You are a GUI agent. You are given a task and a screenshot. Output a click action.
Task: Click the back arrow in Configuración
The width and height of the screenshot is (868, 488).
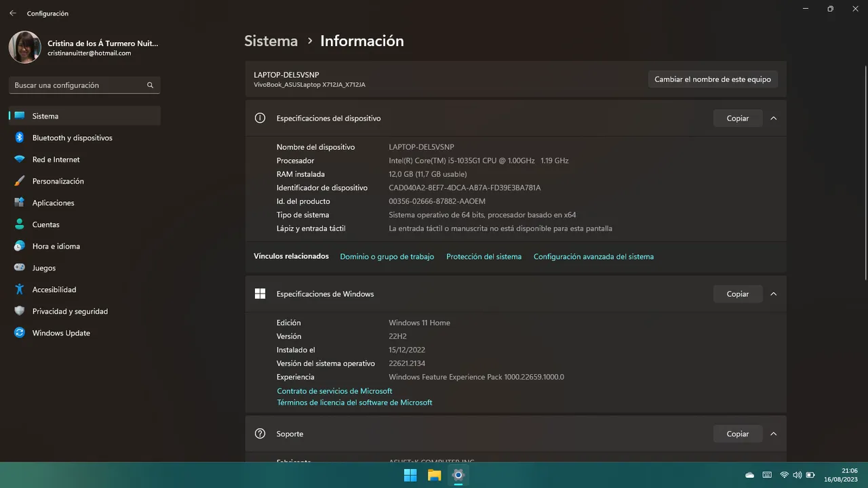pyautogui.click(x=13, y=13)
